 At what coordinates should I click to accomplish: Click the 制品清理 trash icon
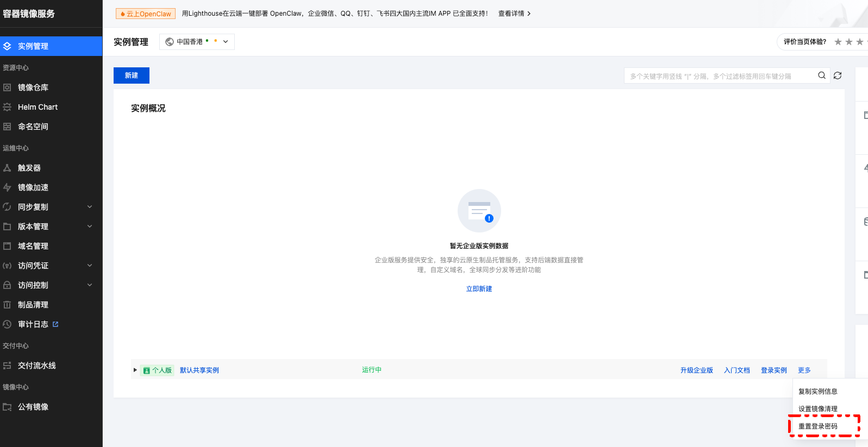[x=7, y=305]
